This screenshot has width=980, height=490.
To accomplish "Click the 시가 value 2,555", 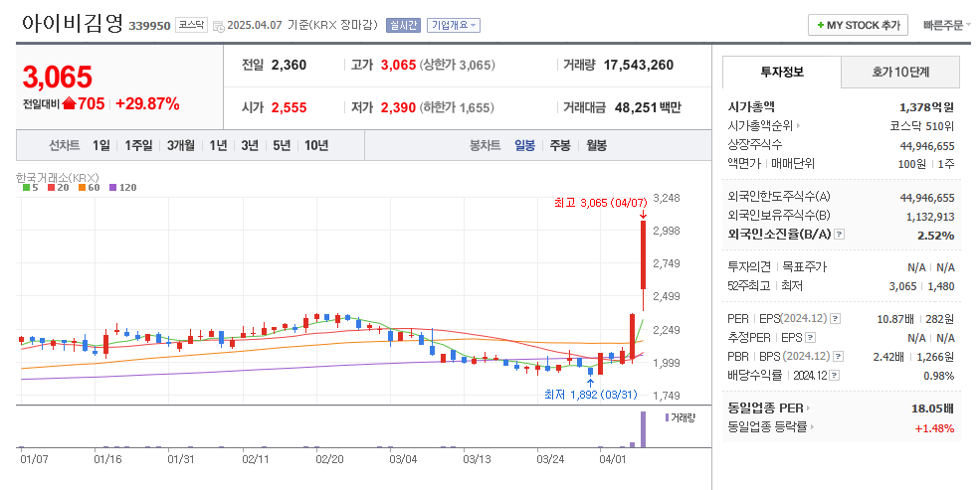I will point(289,107).
